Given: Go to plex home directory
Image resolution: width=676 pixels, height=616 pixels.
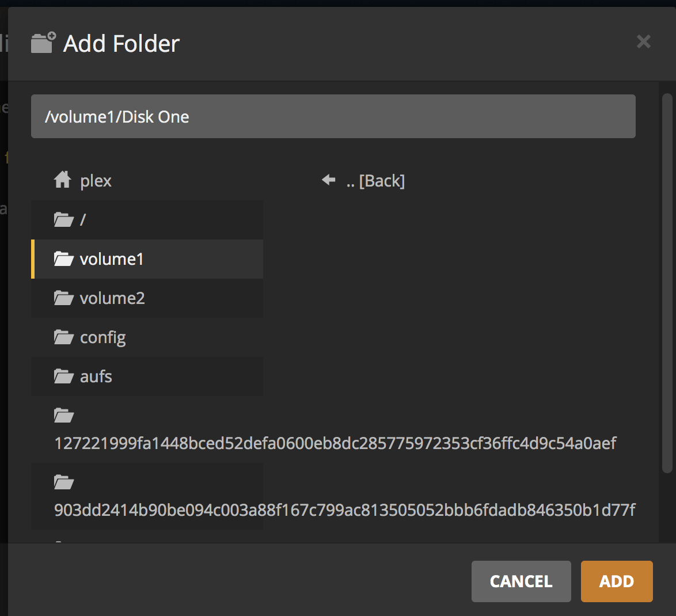Looking at the screenshot, I should (96, 181).
